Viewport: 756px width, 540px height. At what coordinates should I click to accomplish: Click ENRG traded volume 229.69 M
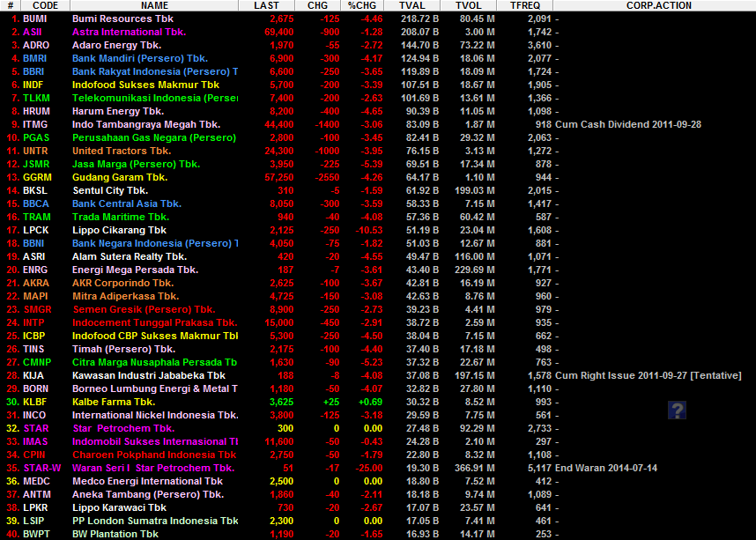474,270
